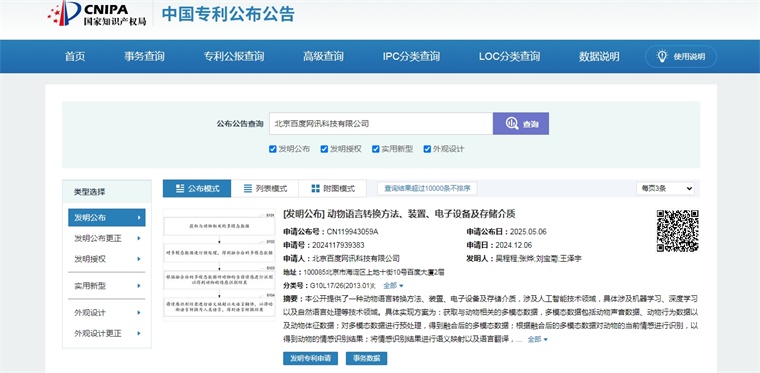Viewport: 760px width, 373px height.
Task: Open IPC分类查询 menu item
Action: tap(412, 57)
